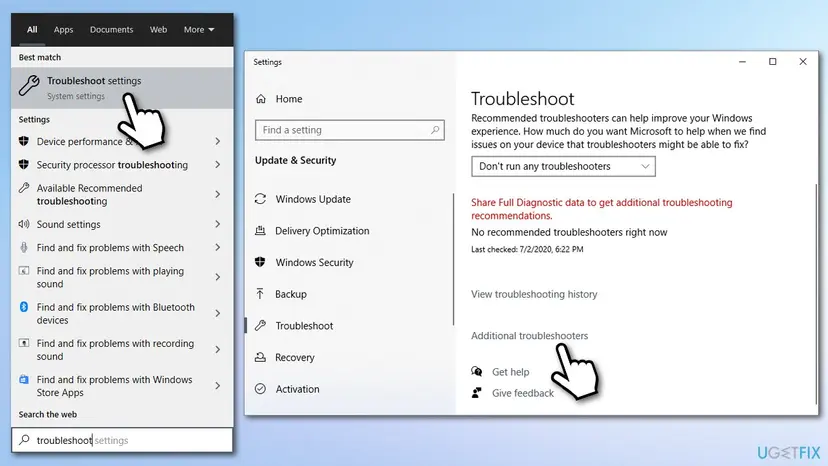Image resolution: width=828 pixels, height=466 pixels.
Task: Click the Windows Update refresh icon
Action: 260,199
